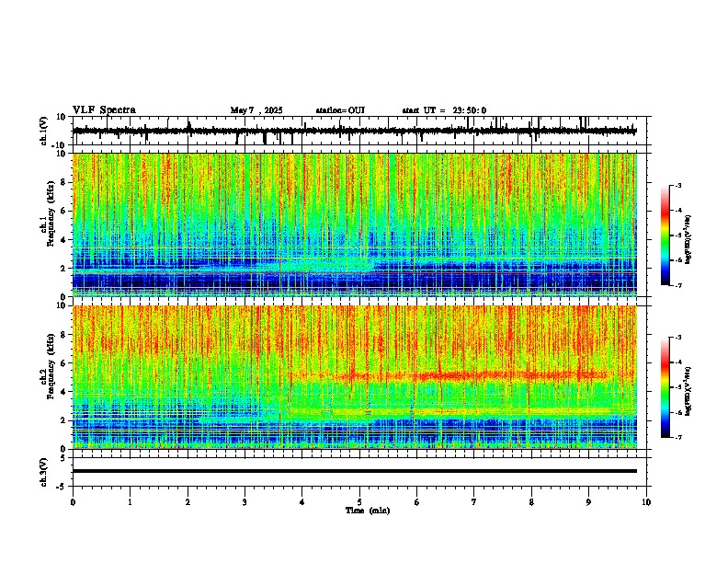Click time tick label "0" on the time axis
The width and height of the screenshot is (728, 563).
(x=73, y=502)
